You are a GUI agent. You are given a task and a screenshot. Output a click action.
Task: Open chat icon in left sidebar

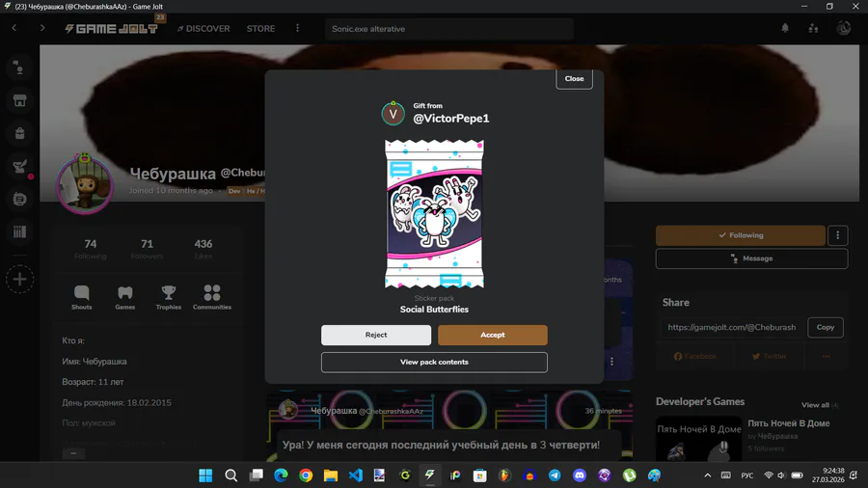19,68
